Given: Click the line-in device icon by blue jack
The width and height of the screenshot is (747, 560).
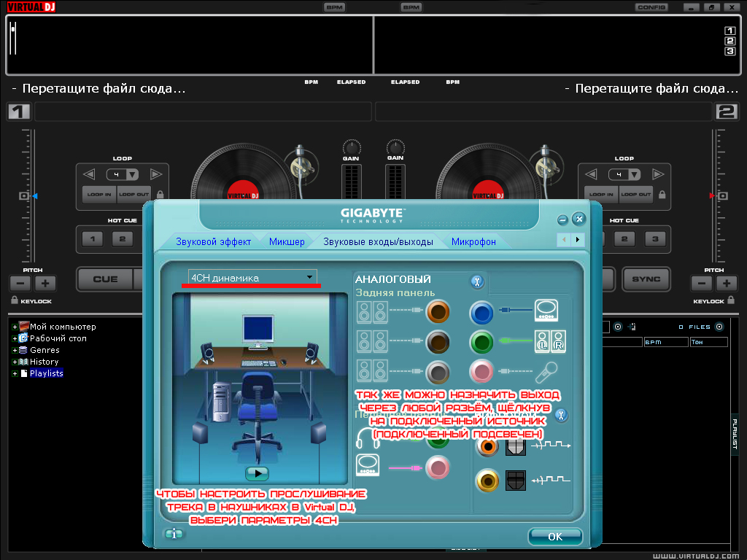Looking at the screenshot, I should point(546,311).
